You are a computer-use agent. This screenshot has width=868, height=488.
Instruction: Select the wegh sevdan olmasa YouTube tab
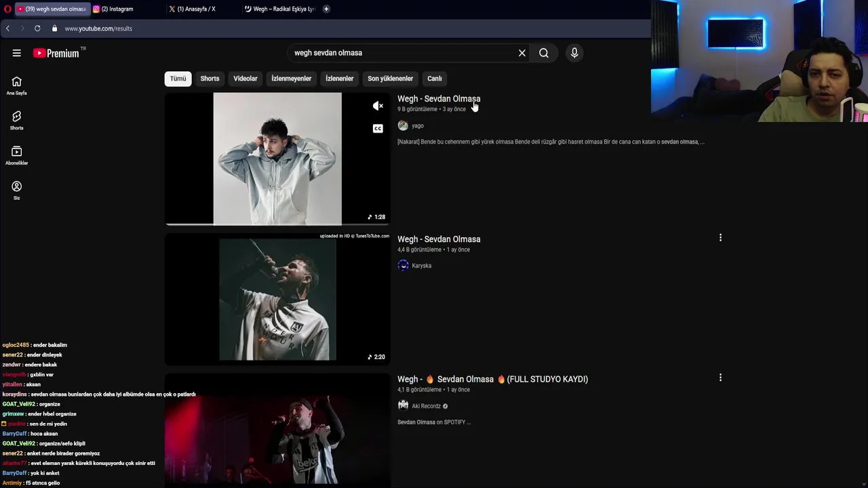pos(52,9)
